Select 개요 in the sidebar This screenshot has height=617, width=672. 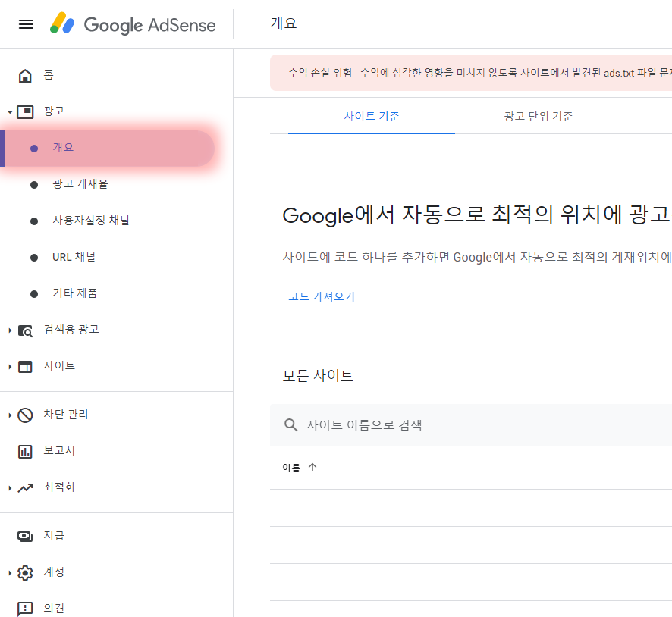(x=107, y=148)
